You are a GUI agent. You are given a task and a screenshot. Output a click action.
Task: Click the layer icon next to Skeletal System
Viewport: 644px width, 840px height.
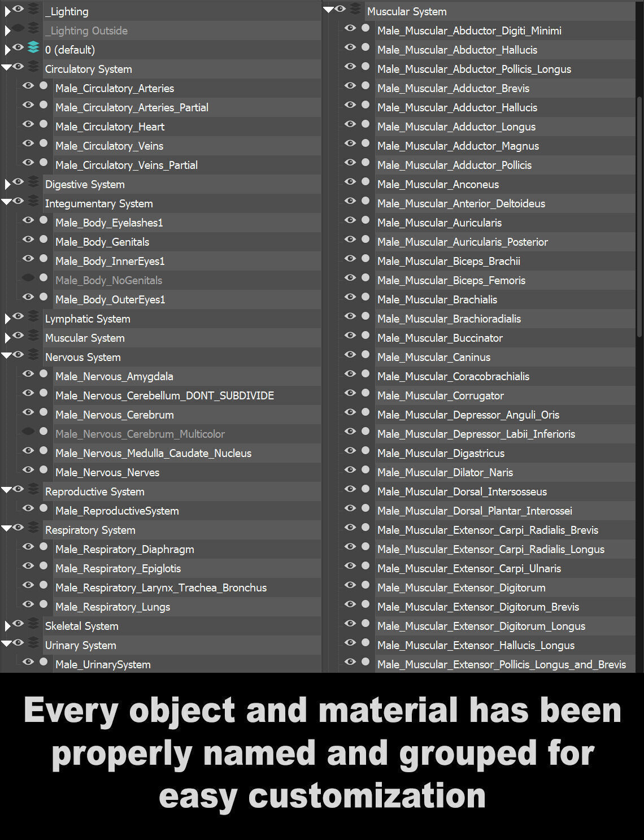coord(33,624)
